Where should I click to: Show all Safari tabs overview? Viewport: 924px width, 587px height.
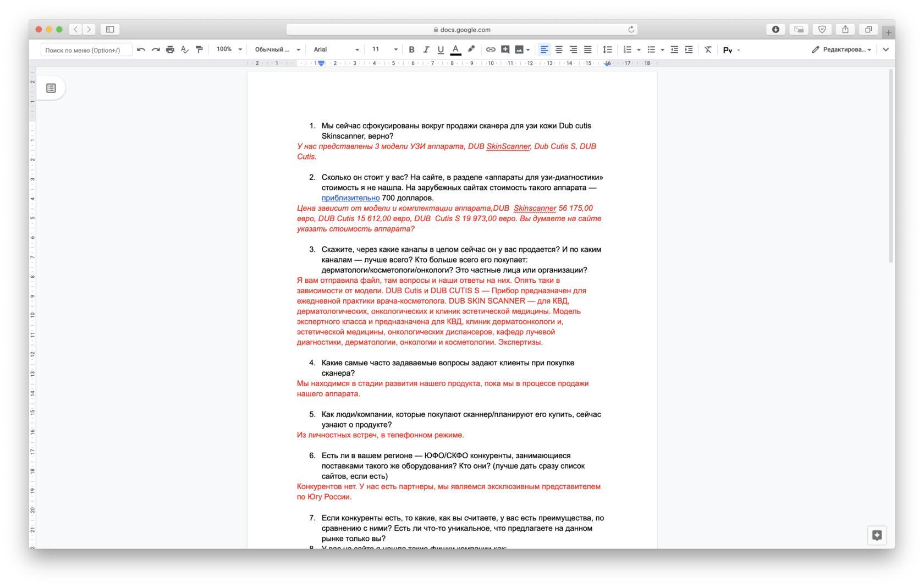(x=868, y=29)
